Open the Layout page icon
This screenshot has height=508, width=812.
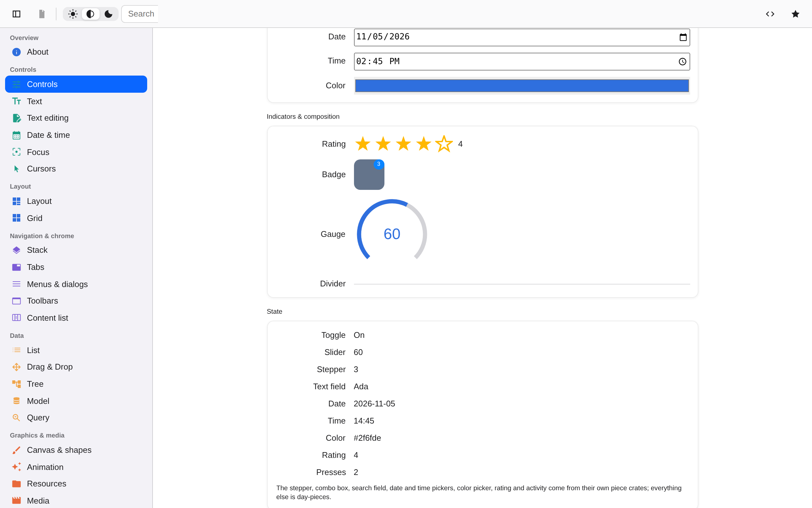[x=16, y=201]
